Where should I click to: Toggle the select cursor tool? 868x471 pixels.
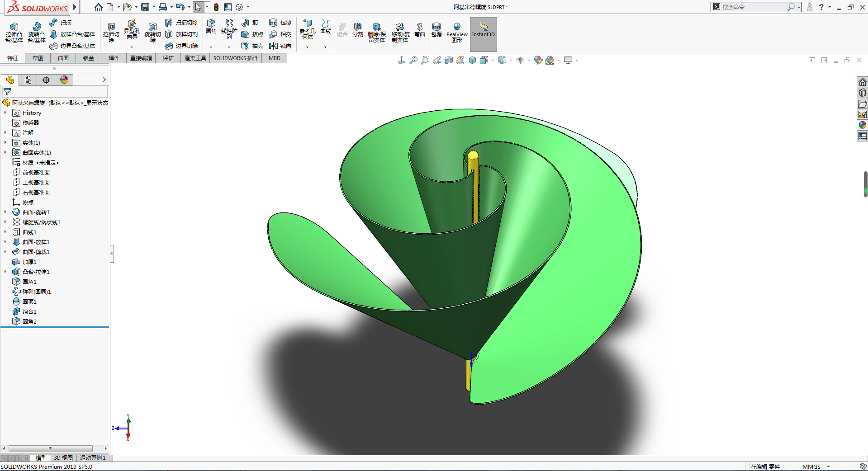click(198, 7)
